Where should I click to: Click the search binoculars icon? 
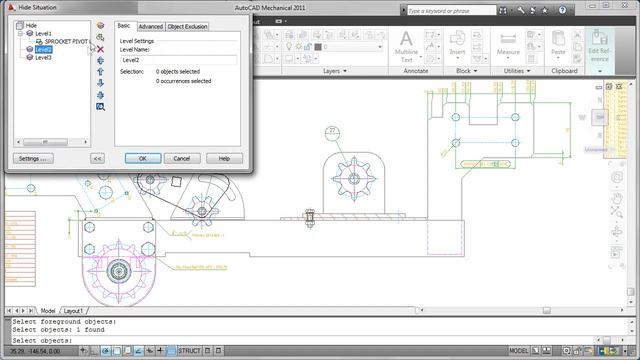[x=503, y=11]
